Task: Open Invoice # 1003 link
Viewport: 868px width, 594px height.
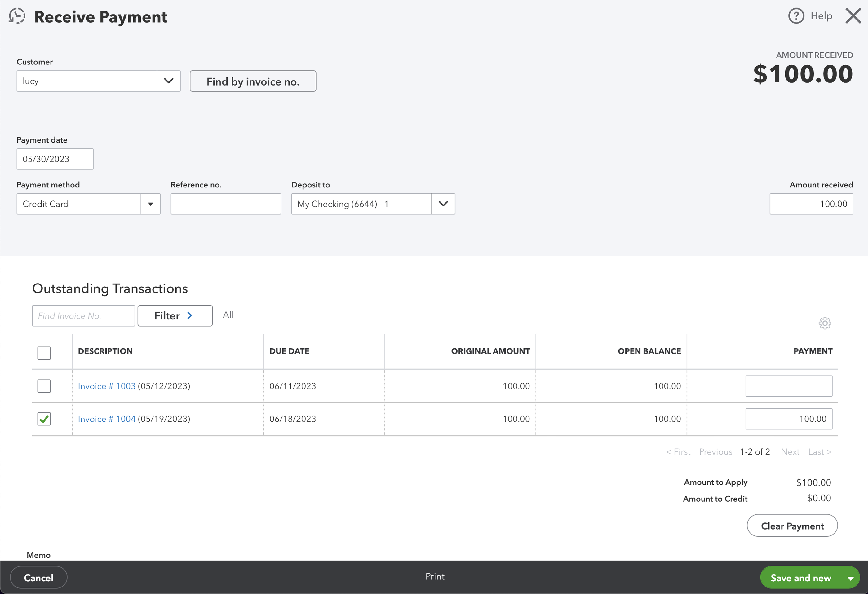Action: (106, 386)
